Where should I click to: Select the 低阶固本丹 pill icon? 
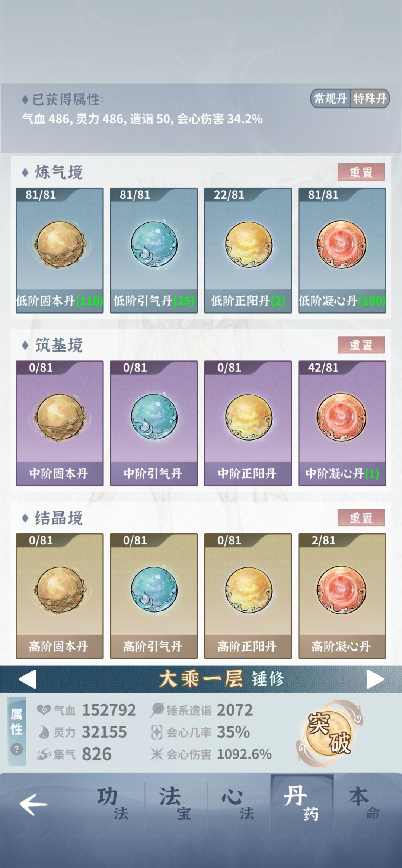(x=60, y=245)
